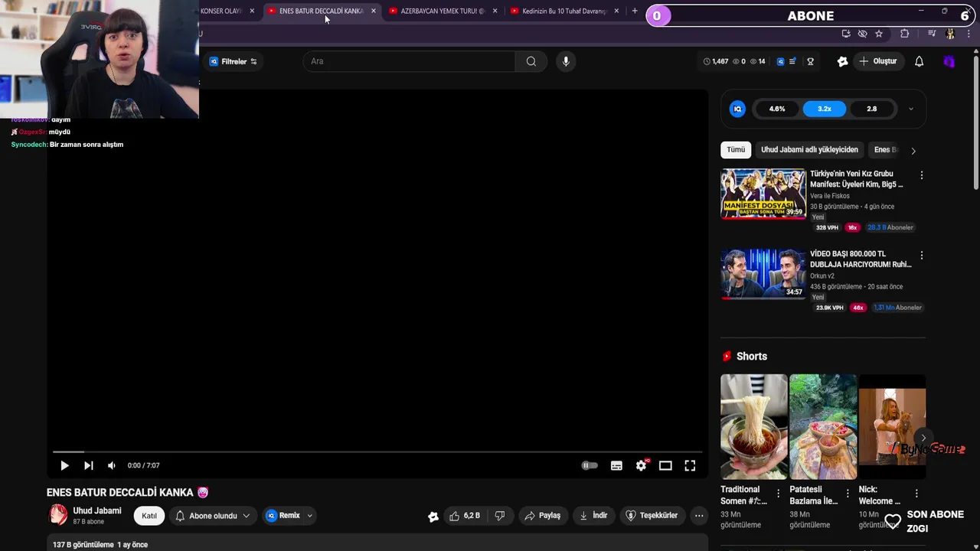The width and height of the screenshot is (980, 551).
Task: Open browser media controls icon
Action: [x=932, y=34]
